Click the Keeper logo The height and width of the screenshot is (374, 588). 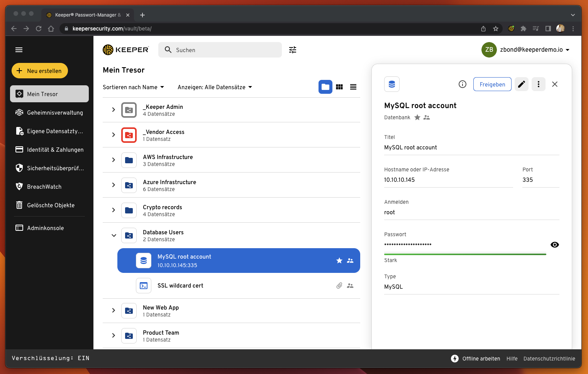[x=126, y=50]
